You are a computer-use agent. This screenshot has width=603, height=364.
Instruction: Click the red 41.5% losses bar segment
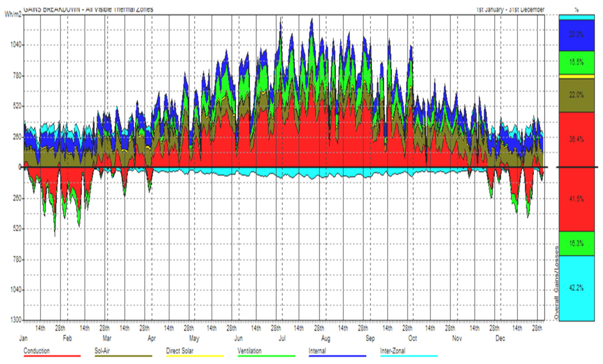[x=577, y=199]
